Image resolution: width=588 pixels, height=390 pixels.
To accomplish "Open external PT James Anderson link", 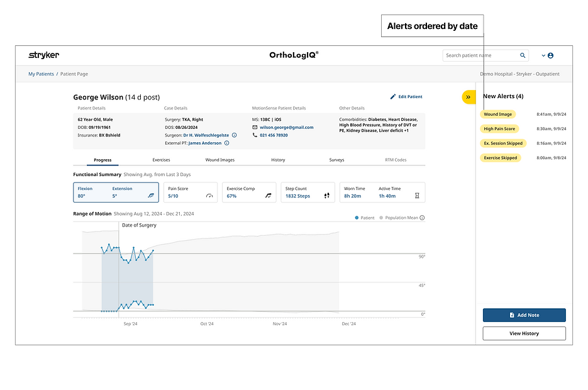I will (x=205, y=143).
